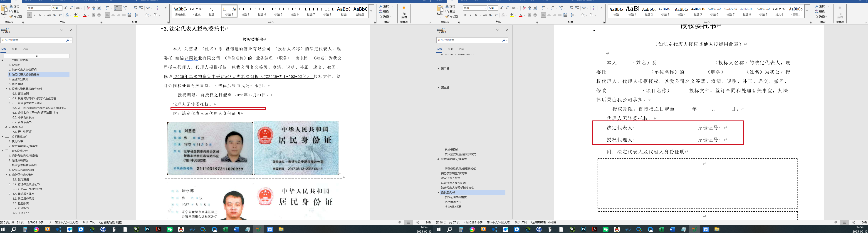This screenshot has height=233, width=868.
Task: Open WeChat from the left screen taskbar
Action: tap(170, 229)
